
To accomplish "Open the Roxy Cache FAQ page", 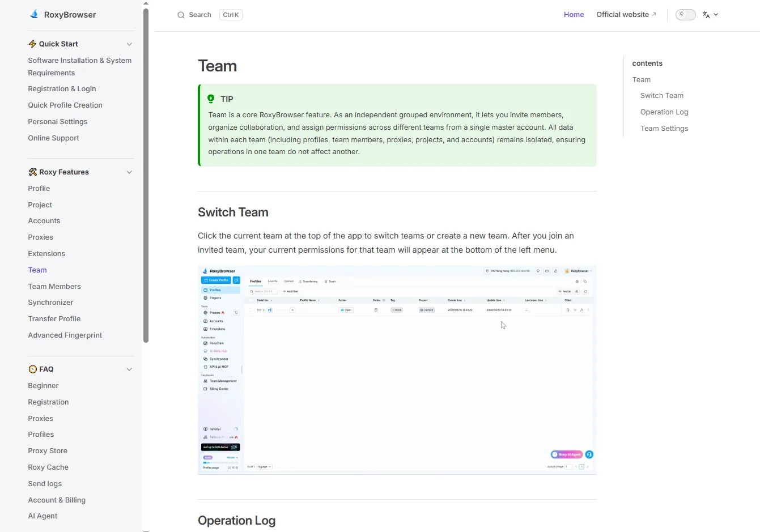I will (48, 467).
